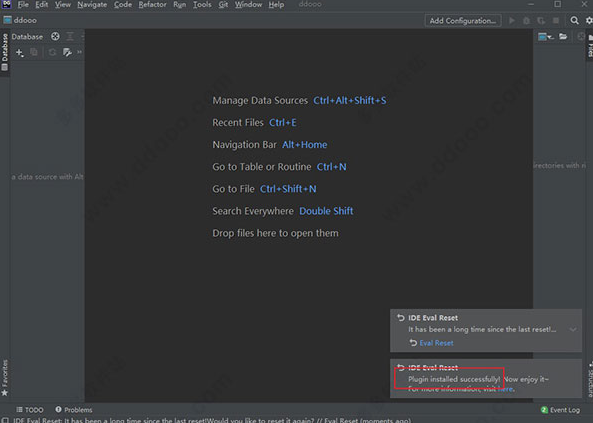This screenshot has width=593, height=423.
Task: Click the Database panel options wheel icon
Action: (55, 36)
